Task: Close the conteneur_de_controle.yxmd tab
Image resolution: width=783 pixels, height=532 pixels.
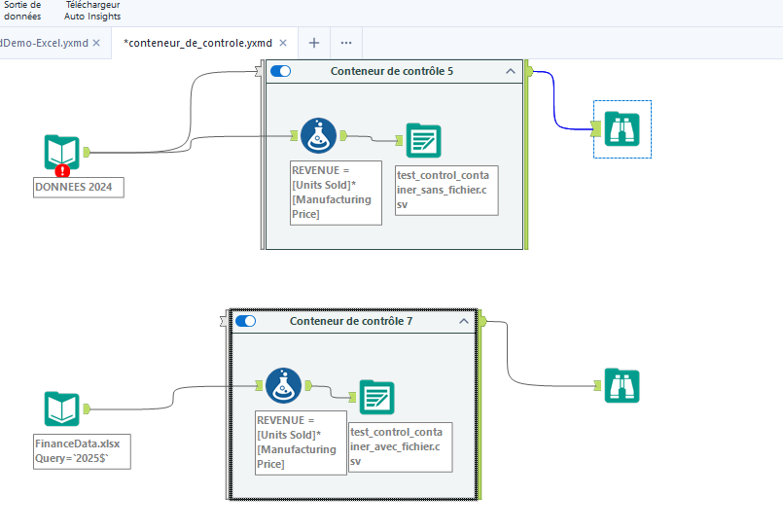Action: click(283, 43)
